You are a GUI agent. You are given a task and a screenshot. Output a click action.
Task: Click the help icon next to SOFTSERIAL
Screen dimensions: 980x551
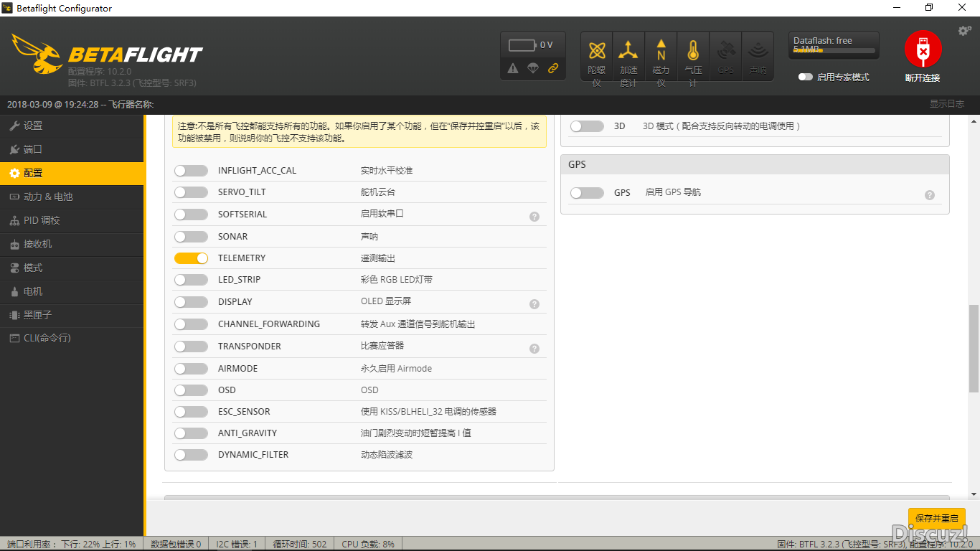pyautogui.click(x=534, y=216)
